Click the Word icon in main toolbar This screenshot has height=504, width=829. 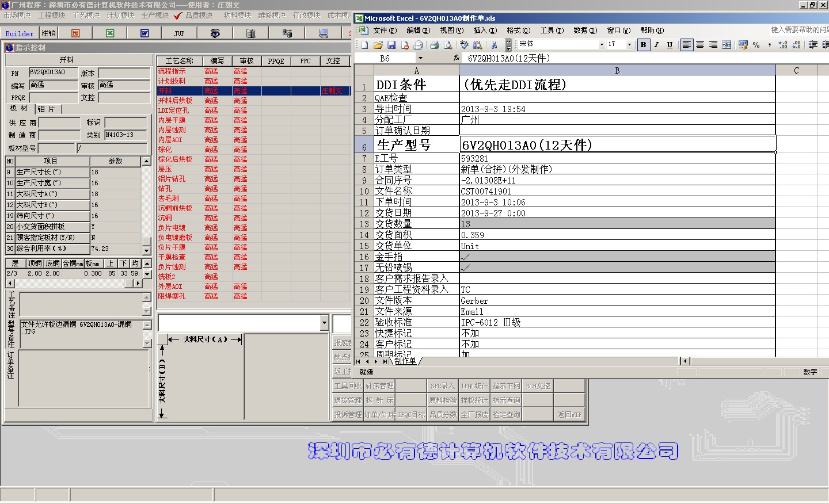pos(144,33)
